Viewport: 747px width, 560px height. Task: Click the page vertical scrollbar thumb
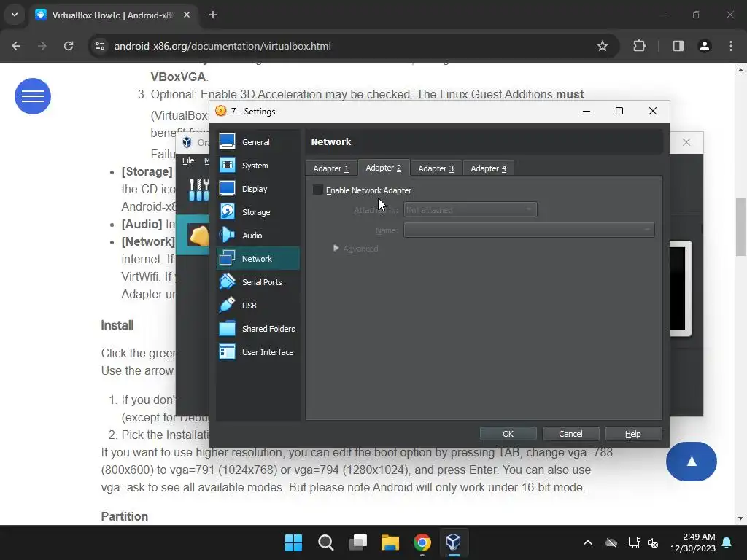(x=741, y=227)
